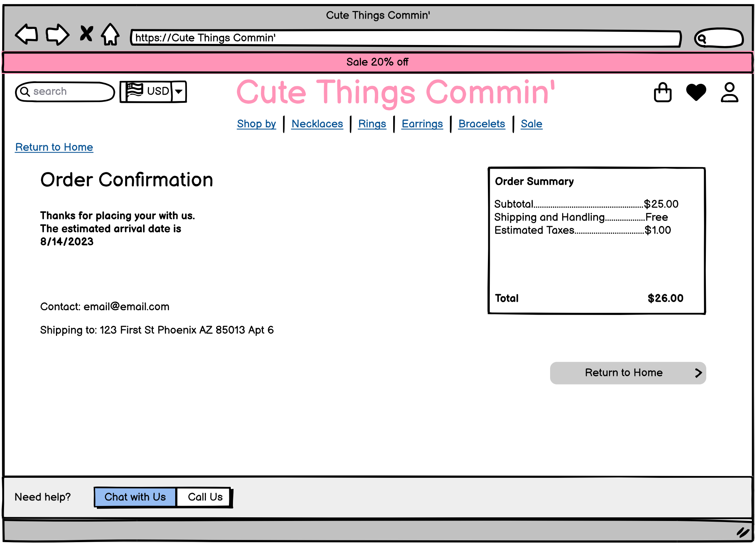Viewport: 756px width, 544px height.
Task: Select the Call Us option
Action: (205, 497)
